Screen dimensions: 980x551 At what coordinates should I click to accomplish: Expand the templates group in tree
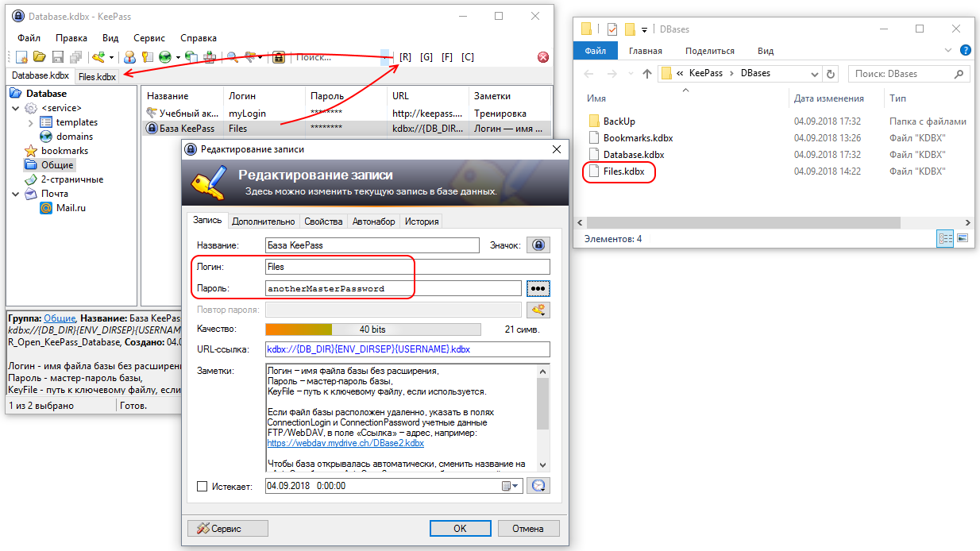point(30,122)
